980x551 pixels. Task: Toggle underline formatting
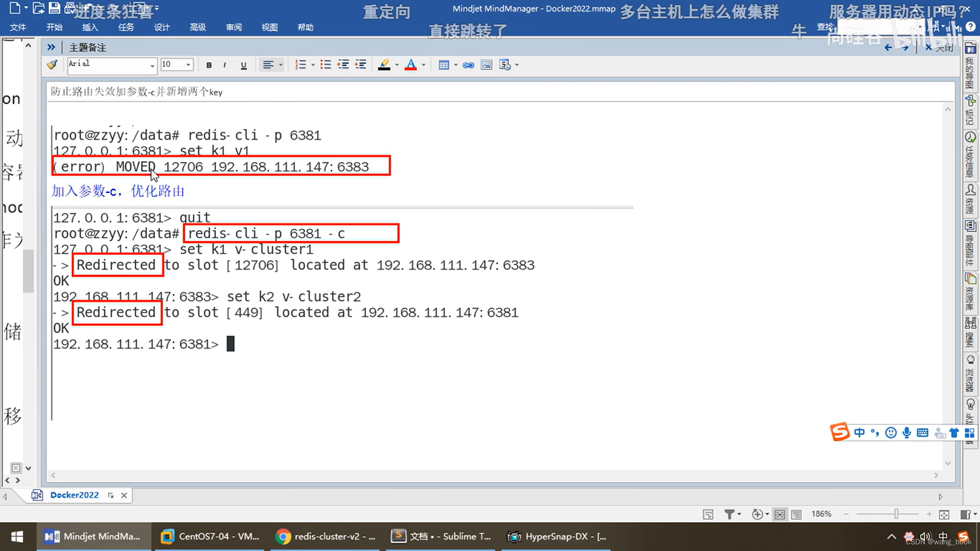[243, 65]
